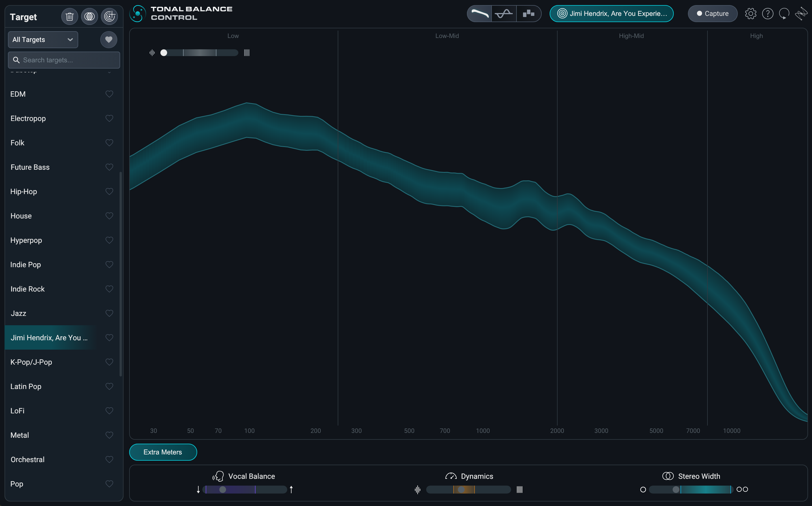Click the create target icon with plus

[109, 16]
